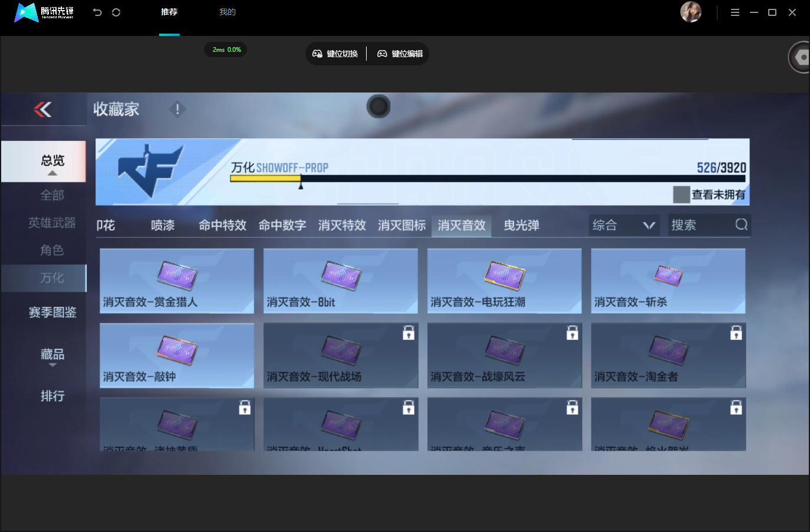The height and width of the screenshot is (532, 810).
Task: Click the 键位编辑 button
Action: pos(400,54)
